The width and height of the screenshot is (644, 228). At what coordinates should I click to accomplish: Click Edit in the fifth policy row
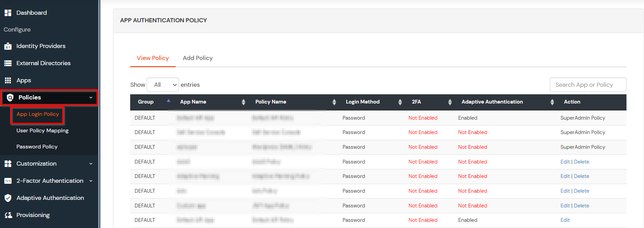pyautogui.click(x=565, y=176)
